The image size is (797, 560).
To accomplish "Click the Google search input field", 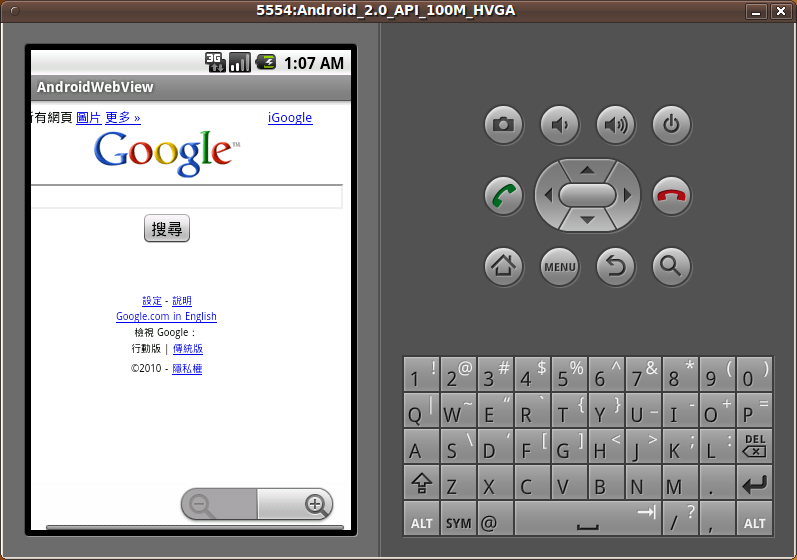I will click(187, 196).
